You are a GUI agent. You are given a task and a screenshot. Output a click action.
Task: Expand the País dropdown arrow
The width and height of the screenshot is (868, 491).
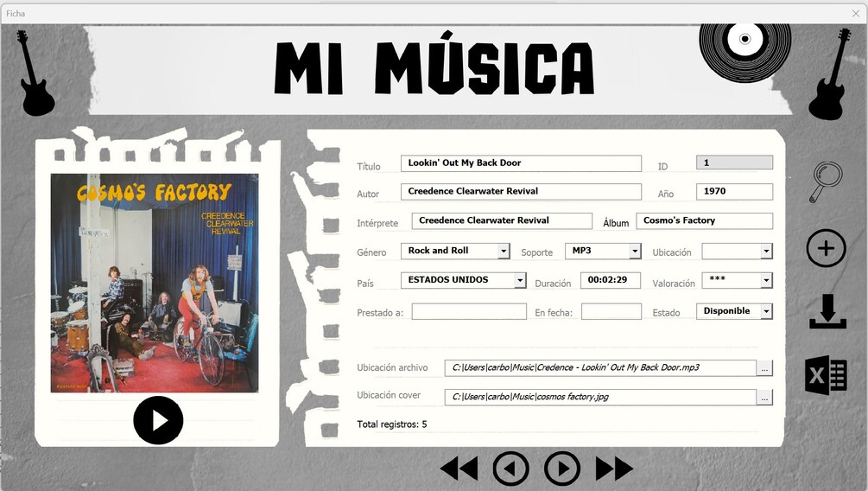click(520, 280)
